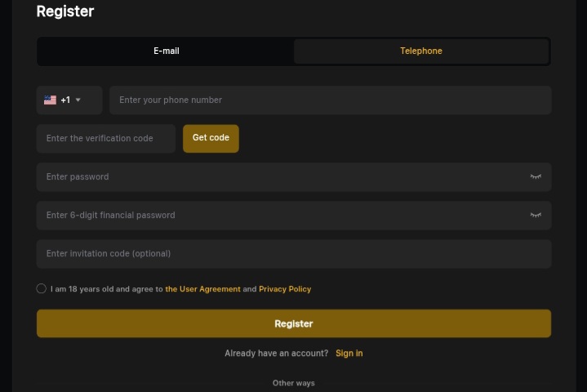Click the 6-digit financial password field
587x392 pixels.
tap(278, 215)
